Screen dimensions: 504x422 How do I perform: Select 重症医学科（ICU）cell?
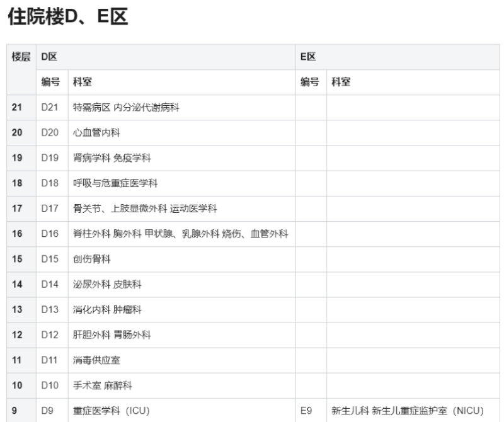(x=181, y=411)
